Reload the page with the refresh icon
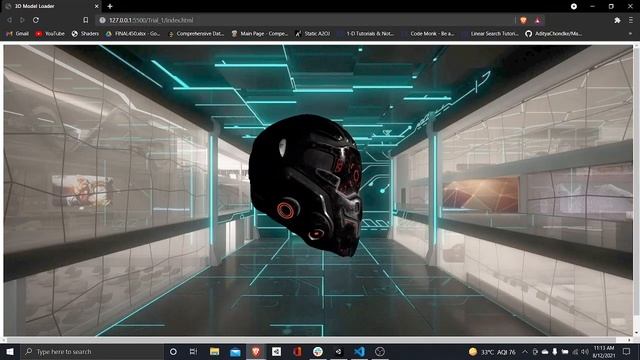 click(36, 20)
